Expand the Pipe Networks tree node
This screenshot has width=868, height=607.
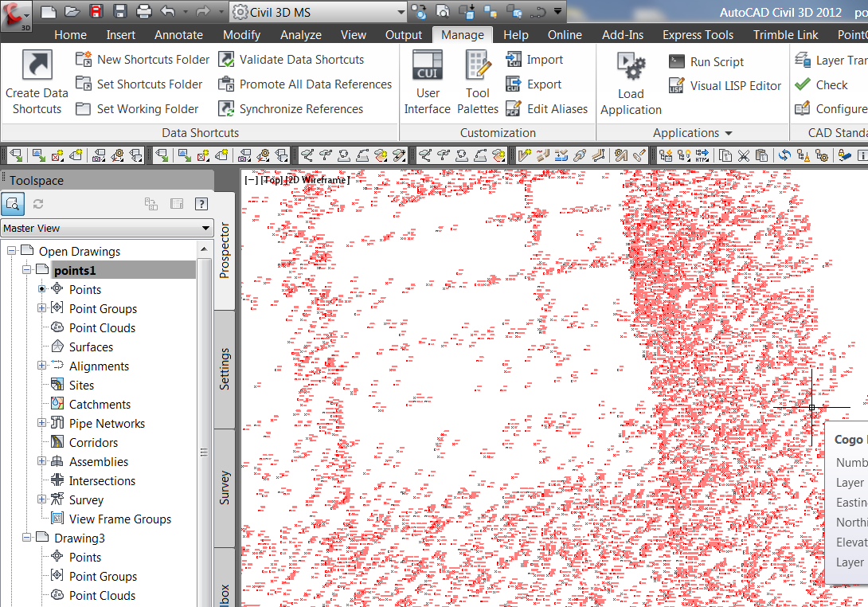click(41, 422)
